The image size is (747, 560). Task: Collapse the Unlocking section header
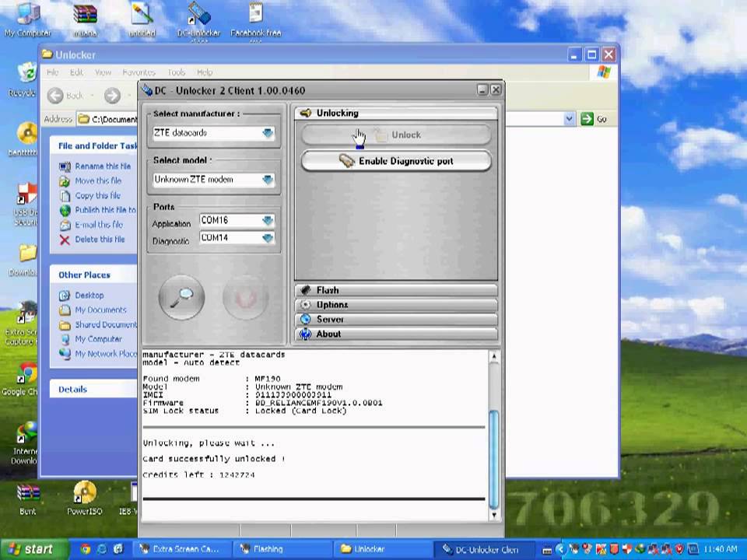pyautogui.click(x=396, y=114)
